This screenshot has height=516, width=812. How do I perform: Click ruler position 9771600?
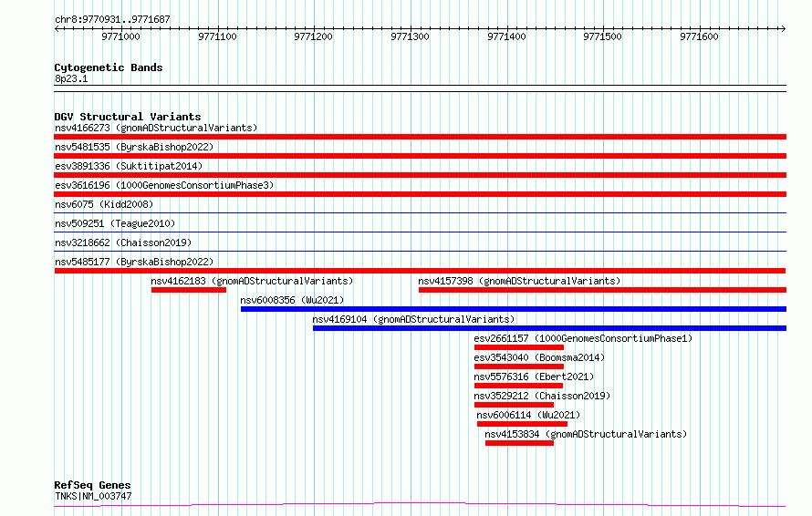699,36
